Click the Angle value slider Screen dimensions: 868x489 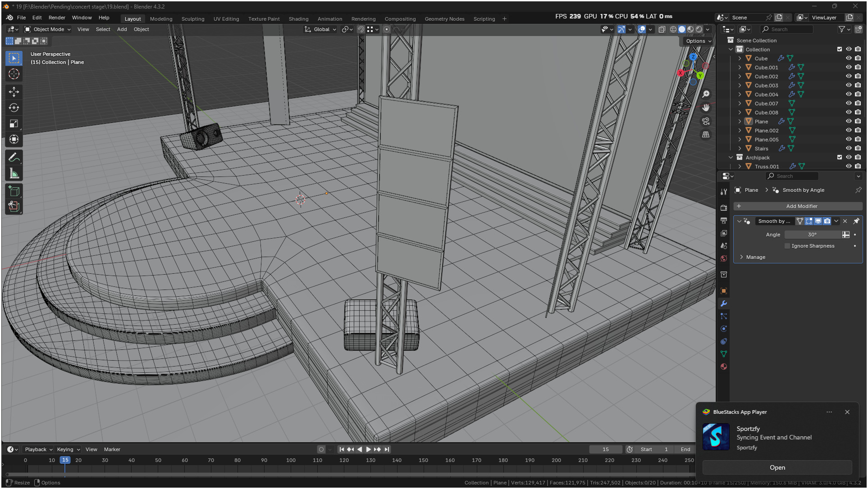click(x=812, y=235)
